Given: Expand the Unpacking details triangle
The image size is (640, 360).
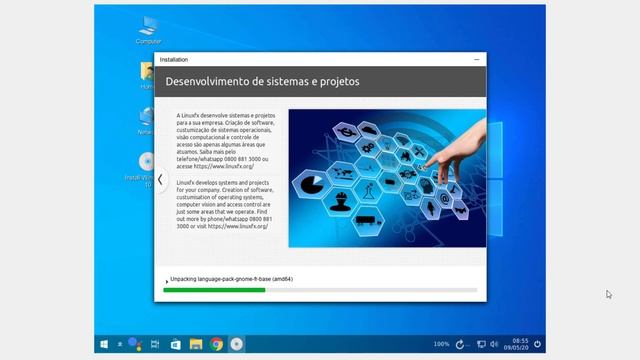Looking at the screenshot, I should 167,282.
